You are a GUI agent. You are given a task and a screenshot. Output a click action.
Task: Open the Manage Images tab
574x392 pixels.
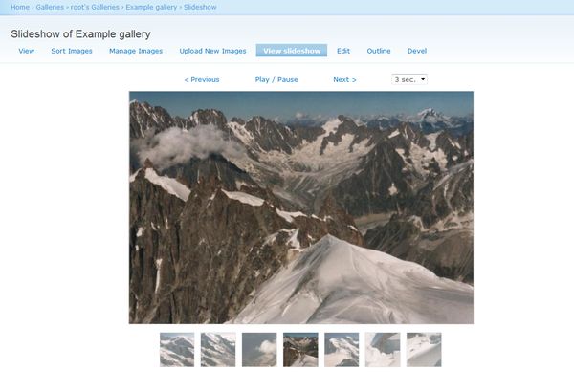tap(136, 51)
